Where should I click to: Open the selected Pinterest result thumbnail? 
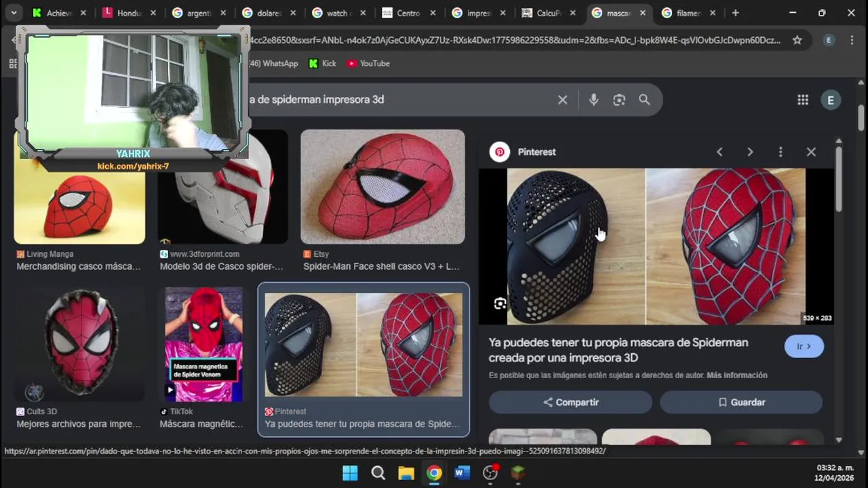coord(363,344)
